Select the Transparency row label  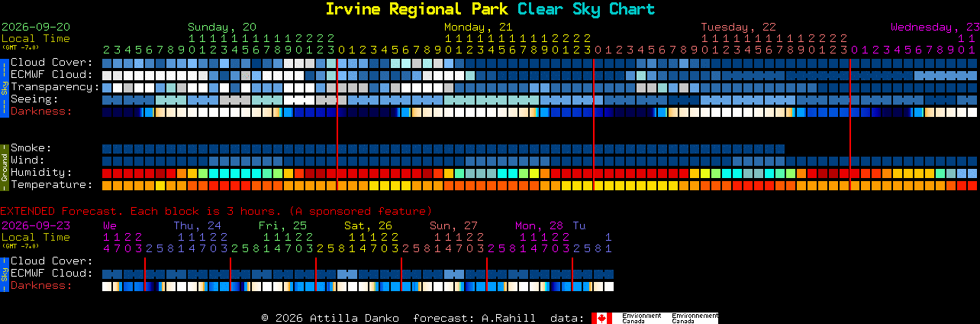[x=55, y=86]
